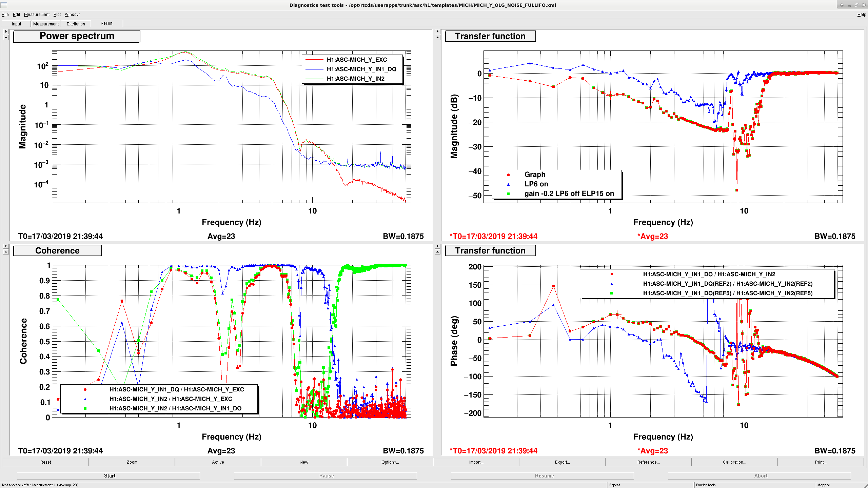Open the window menu icon at top-left
The image size is (868, 488).
pos(4,5)
